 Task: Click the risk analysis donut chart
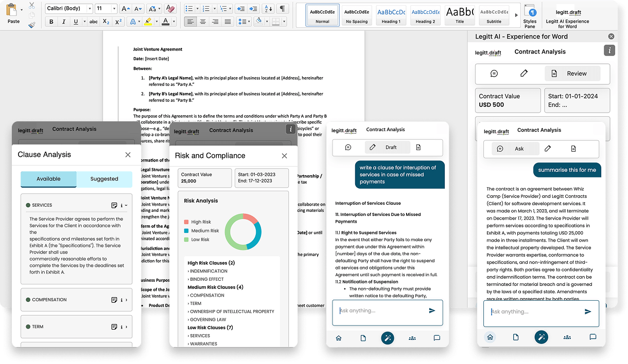click(243, 231)
